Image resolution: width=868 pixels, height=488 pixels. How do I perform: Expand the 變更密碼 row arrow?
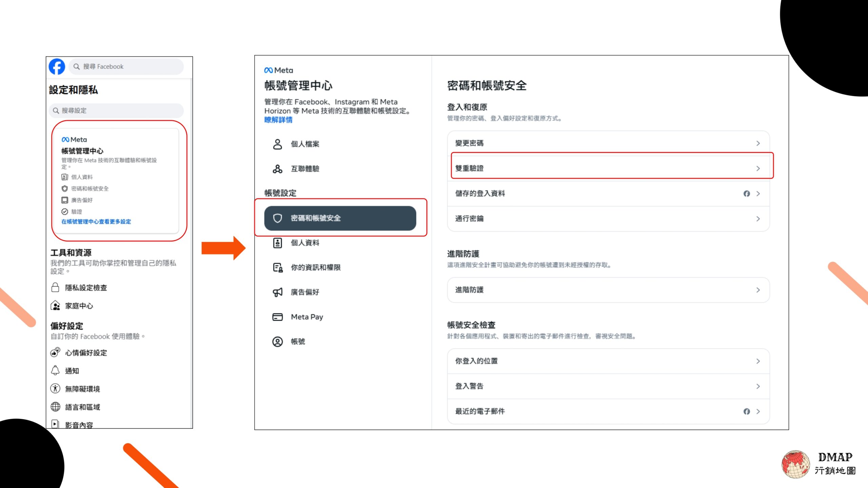click(758, 143)
